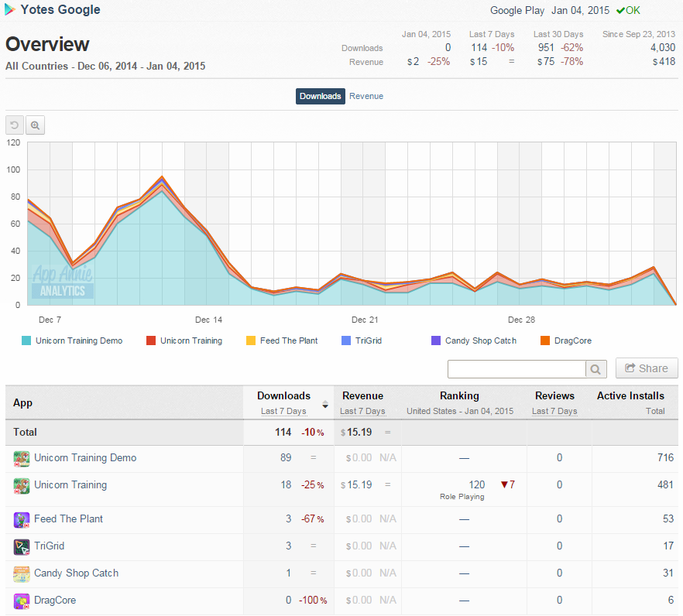Open Reviews Last 7 Days period selector
Viewport: 683px width, 616px height.
tap(554, 411)
